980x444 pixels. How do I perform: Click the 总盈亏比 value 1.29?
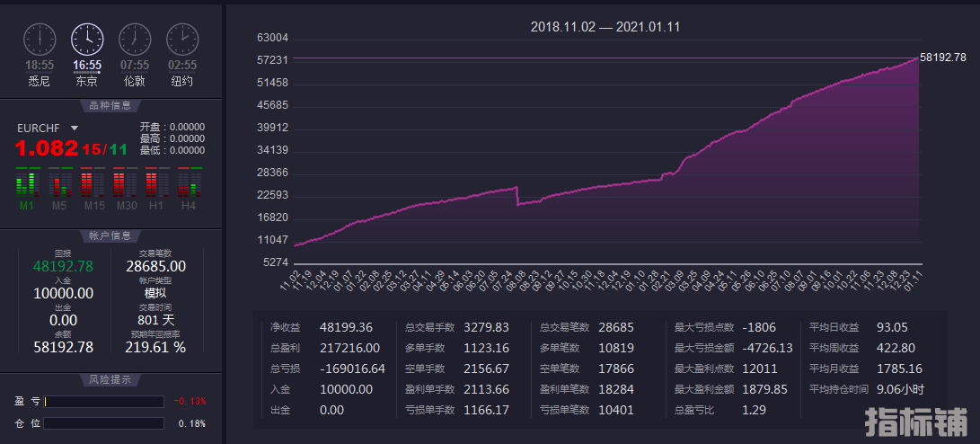[x=754, y=410]
